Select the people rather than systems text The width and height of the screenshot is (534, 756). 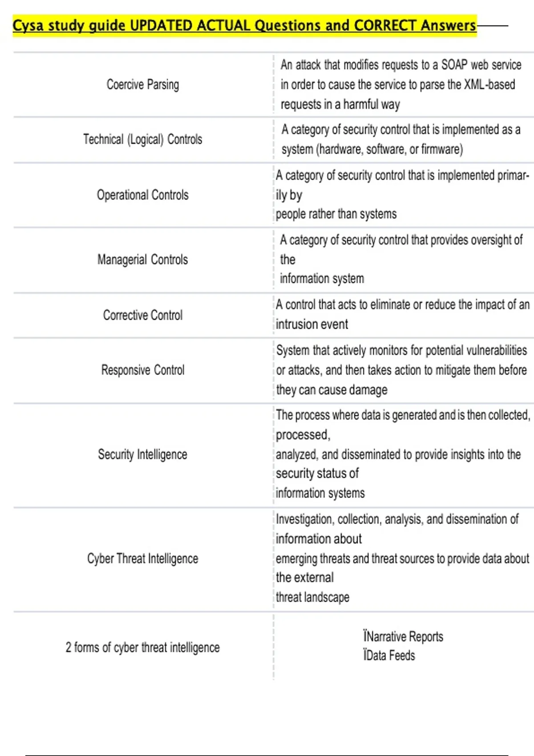coord(336,214)
